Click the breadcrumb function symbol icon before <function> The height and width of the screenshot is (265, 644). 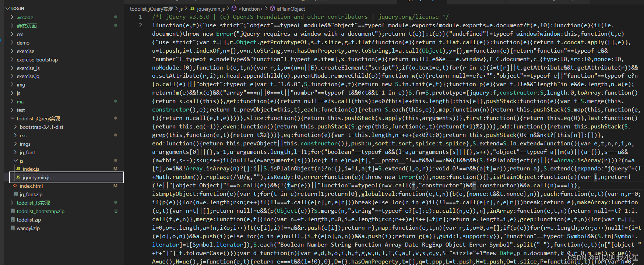pos(234,8)
